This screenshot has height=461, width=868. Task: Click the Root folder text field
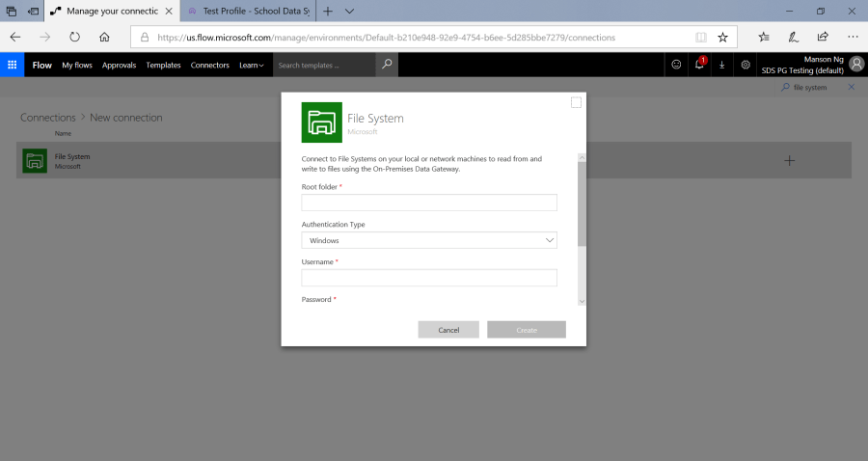(x=429, y=203)
